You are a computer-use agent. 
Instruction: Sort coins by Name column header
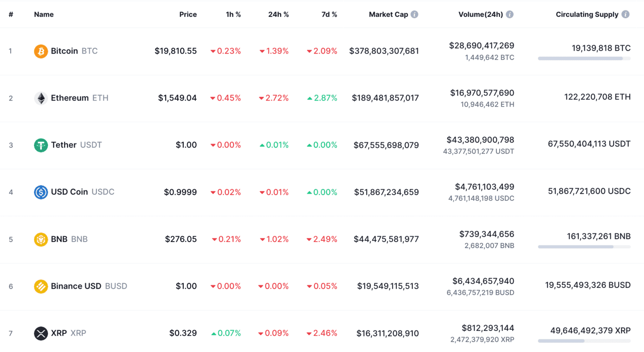(44, 14)
